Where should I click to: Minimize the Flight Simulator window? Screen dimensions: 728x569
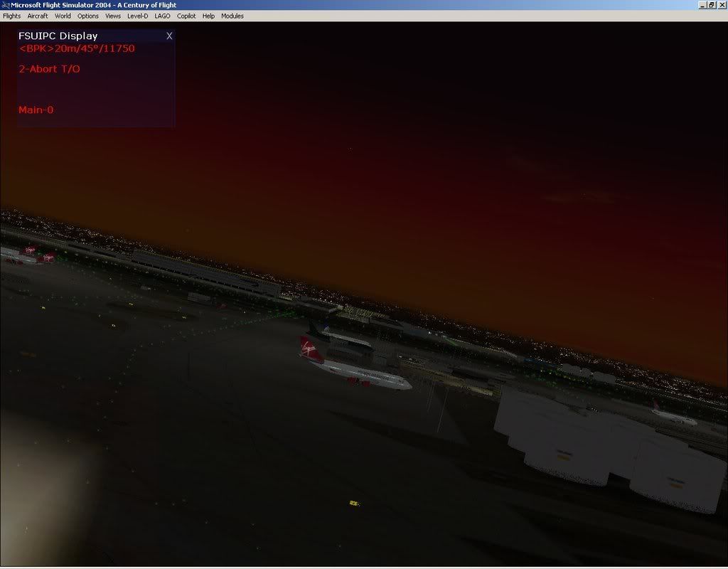click(702, 5)
